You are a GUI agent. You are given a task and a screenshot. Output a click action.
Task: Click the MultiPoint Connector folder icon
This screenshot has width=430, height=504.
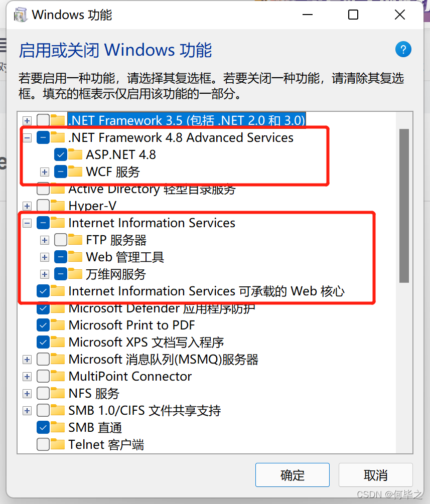tap(58, 376)
